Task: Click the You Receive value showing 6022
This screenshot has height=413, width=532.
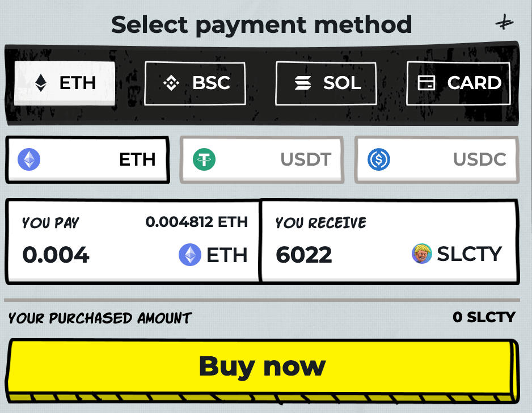Action: click(x=305, y=255)
